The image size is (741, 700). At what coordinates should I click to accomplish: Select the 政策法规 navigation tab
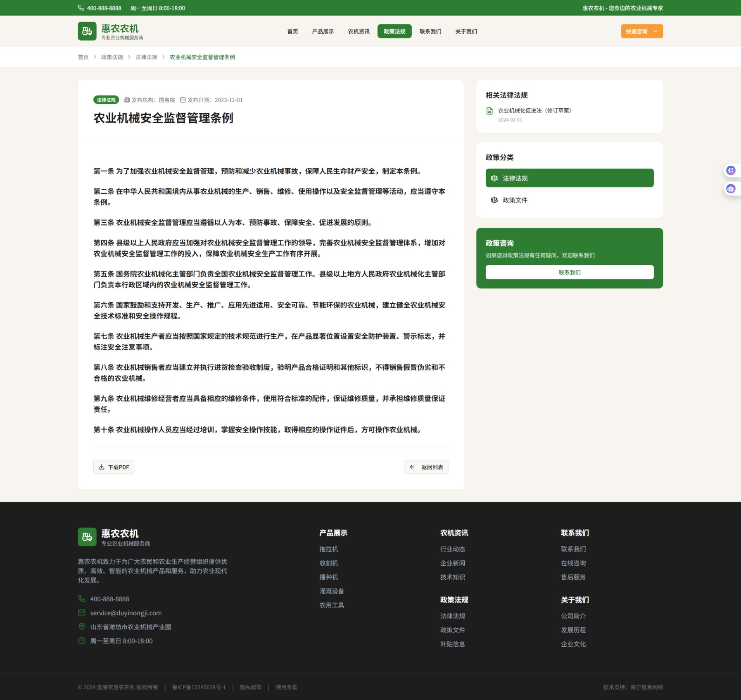[394, 31]
